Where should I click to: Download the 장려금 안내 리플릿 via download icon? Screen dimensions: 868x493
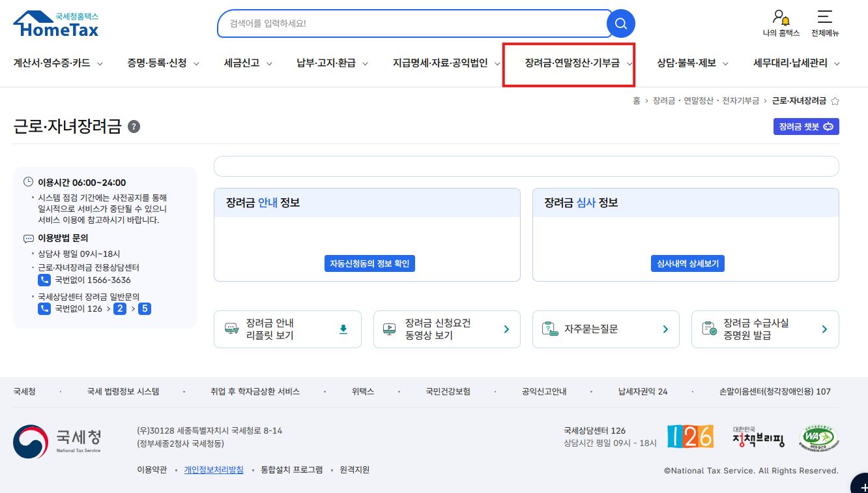(343, 329)
